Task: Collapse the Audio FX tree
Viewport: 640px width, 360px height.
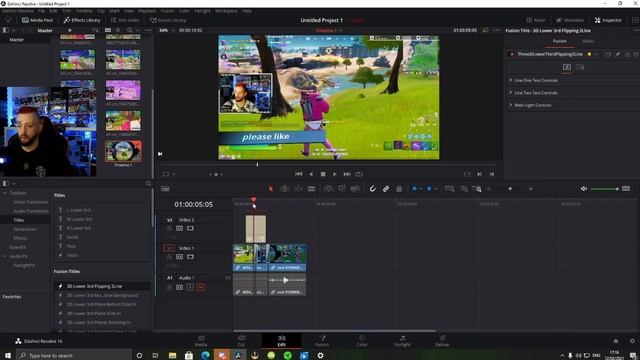Action: point(5,256)
